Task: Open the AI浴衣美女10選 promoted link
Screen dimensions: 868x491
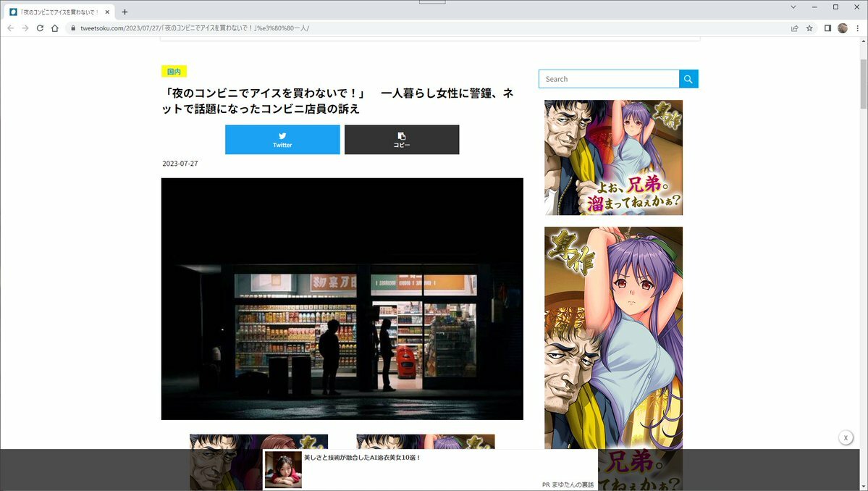Action: pos(363,458)
